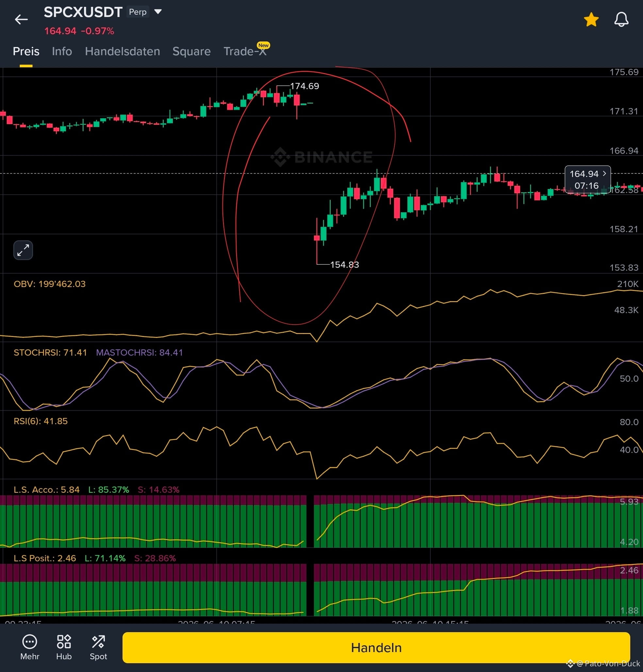This screenshot has width=643, height=672.
Task: Open the Handelsdaten tab
Action: pos(123,51)
